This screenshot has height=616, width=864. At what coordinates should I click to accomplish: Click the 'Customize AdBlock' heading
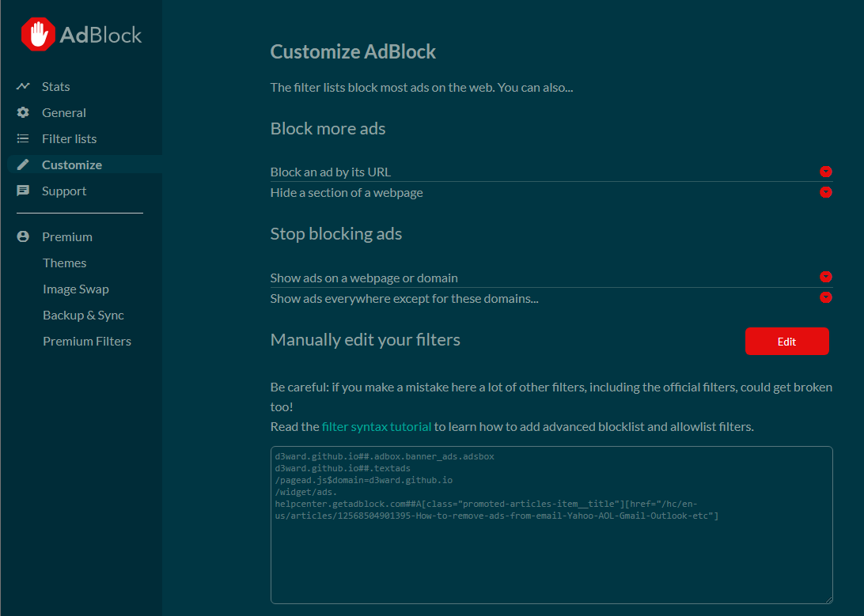coord(353,51)
